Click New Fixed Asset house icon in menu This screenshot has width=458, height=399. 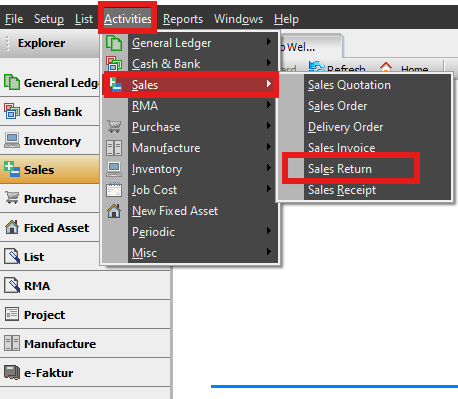click(114, 211)
